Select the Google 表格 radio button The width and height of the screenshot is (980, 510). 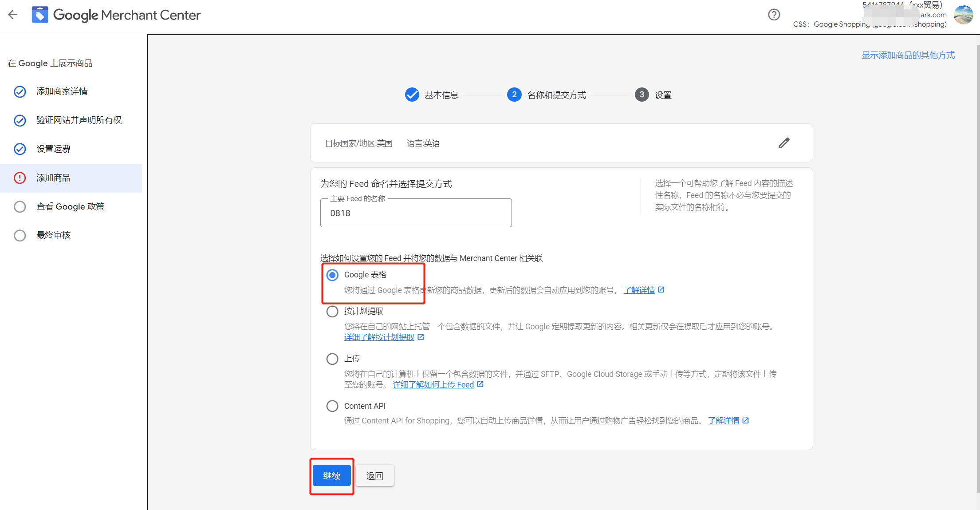[x=332, y=275]
